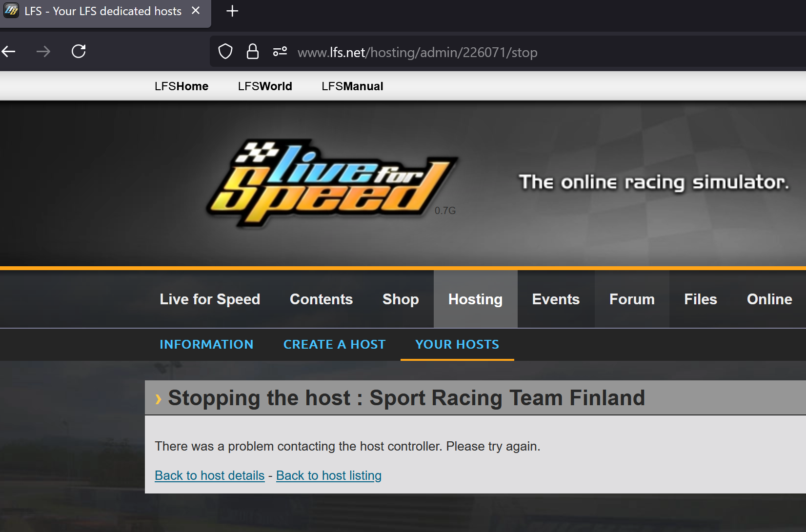806x532 pixels.
Task: Open the Events section
Action: 556,299
